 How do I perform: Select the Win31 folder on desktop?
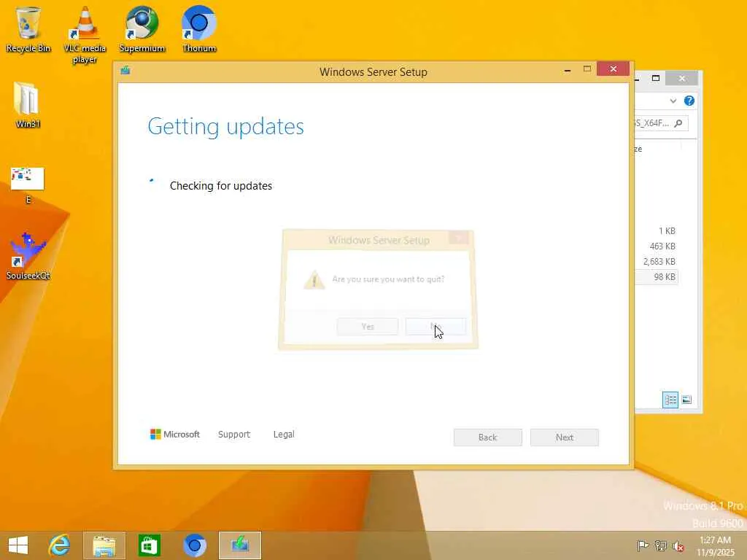click(x=28, y=105)
